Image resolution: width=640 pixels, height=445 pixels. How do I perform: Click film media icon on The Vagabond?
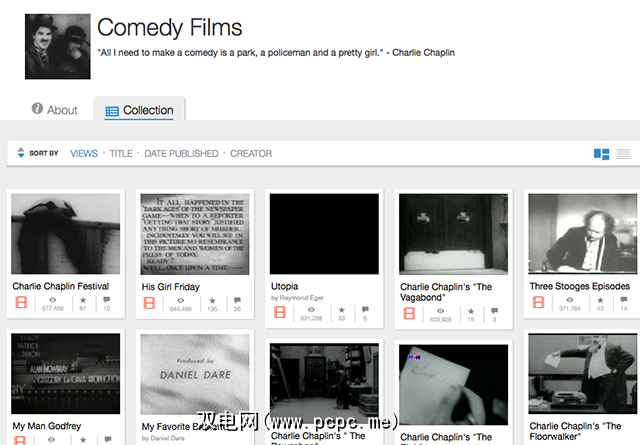tap(409, 314)
